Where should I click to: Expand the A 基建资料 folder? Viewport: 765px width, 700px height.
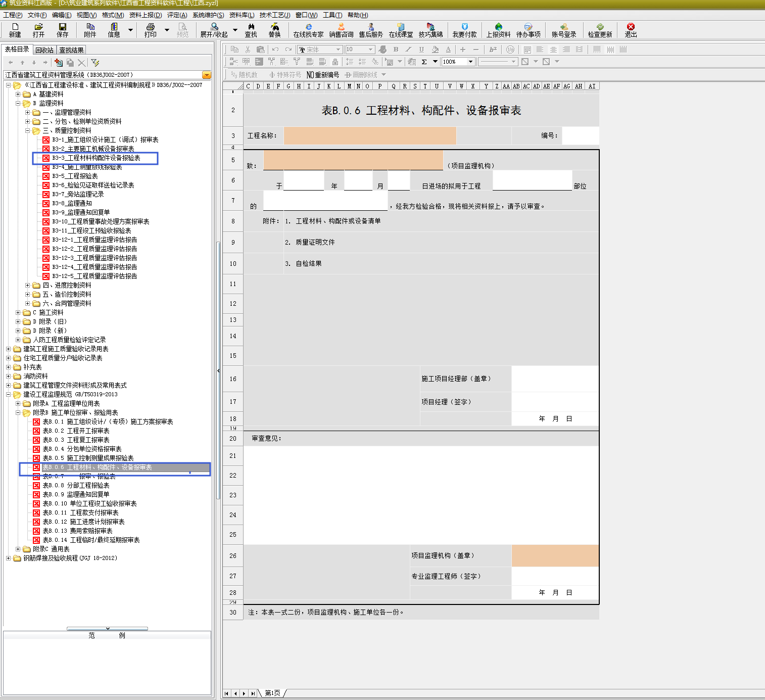point(18,94)
